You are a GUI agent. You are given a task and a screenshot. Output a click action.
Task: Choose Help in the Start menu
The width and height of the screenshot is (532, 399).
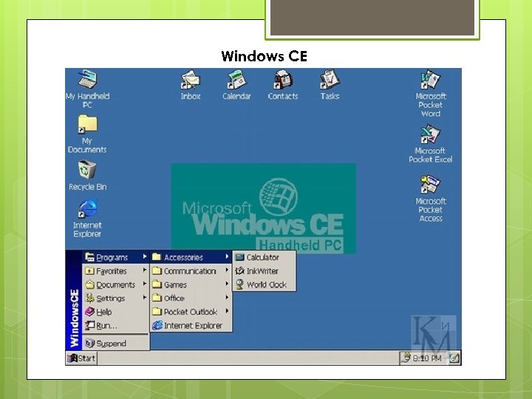point(116,312)
